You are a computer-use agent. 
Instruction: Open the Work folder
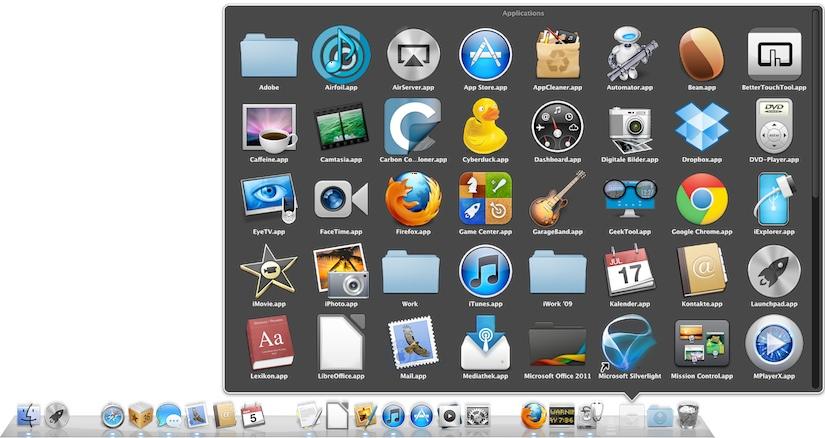[410, 272]
